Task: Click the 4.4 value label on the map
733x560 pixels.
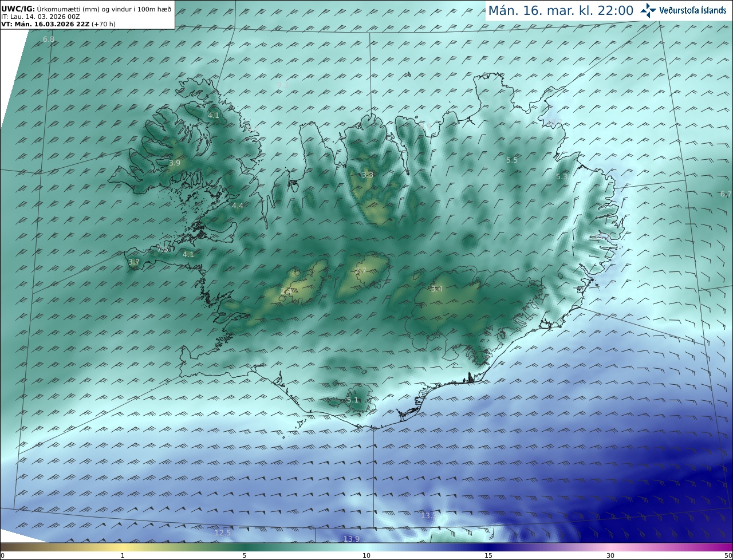Action: point(237,206)
